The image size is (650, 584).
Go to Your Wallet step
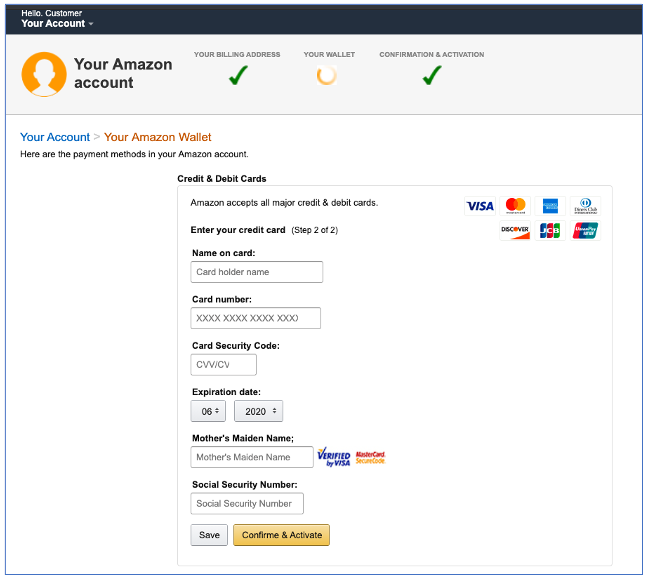[329, 54]
